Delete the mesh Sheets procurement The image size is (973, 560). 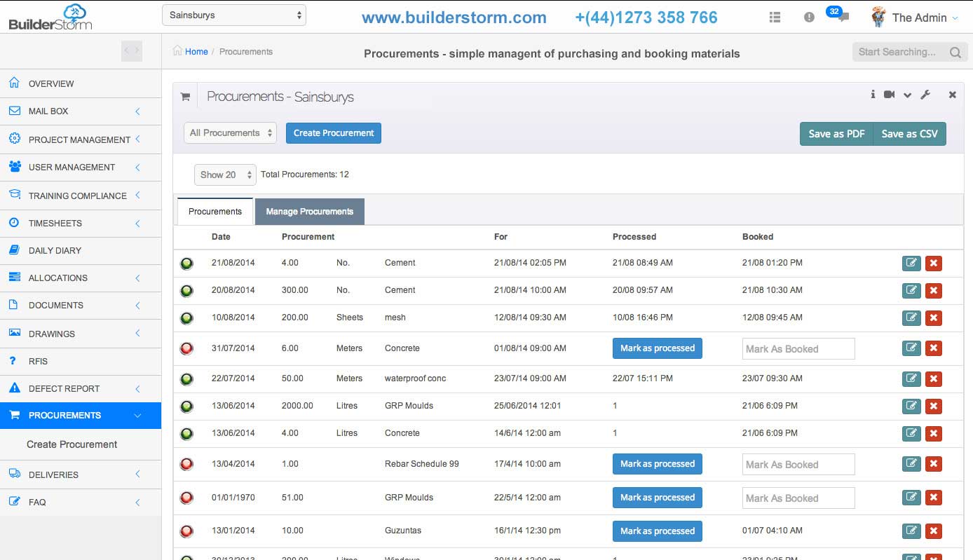(x=933, y=317)
